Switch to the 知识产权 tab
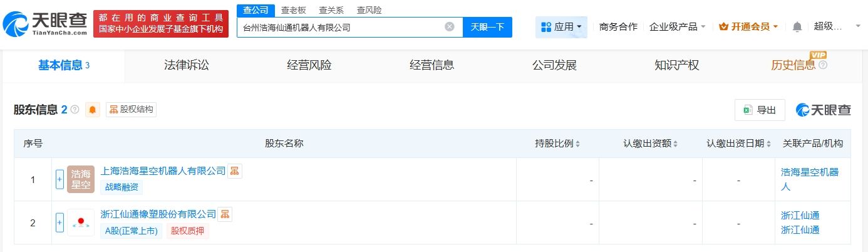This screenshot has height=252, width=868. tap(677, 65)
